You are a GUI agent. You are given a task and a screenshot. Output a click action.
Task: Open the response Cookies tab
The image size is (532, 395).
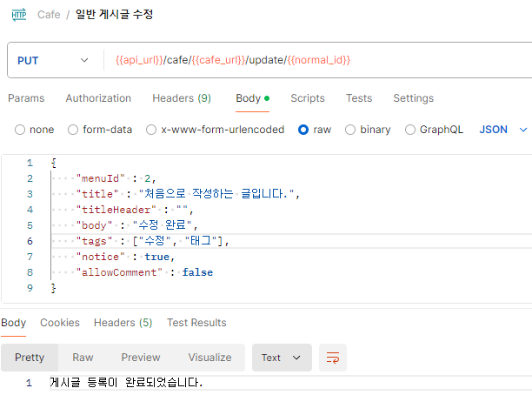tap(60, 323)
